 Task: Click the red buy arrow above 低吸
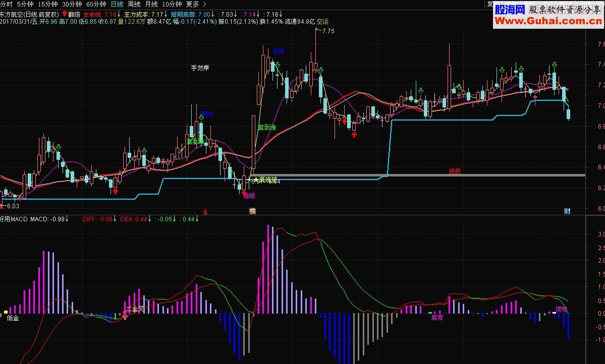[244, 193]
